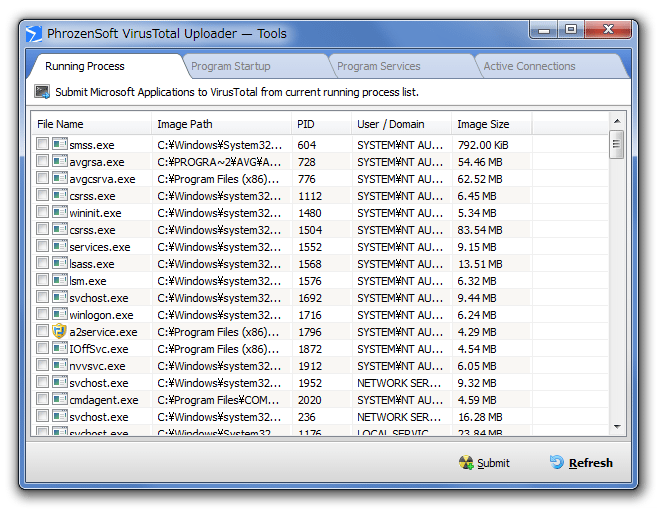Click the icon for svchost.exe PID 1692
This screenshot has width=660, height=513.
pos(60,297)
